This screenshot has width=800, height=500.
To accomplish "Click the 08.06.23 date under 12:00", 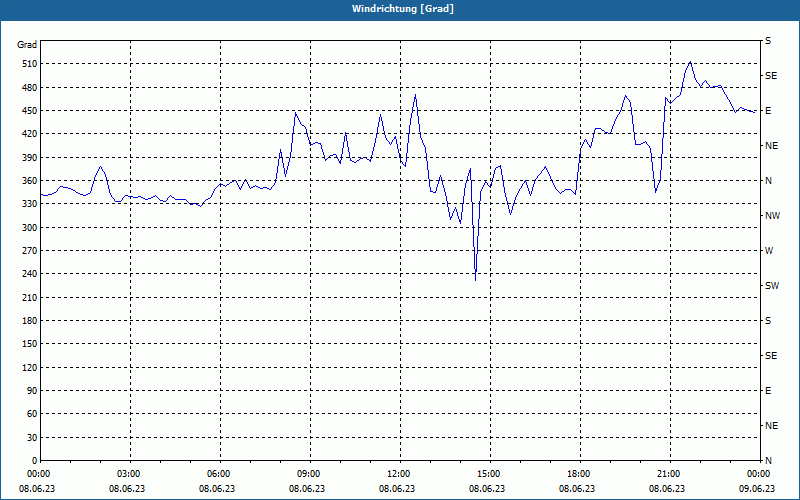I will 397,489.
